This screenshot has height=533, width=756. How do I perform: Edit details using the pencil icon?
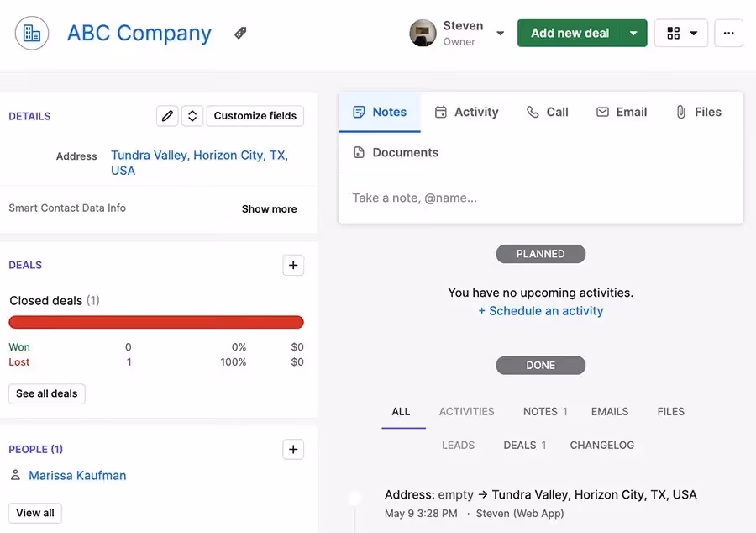click(167, 115)
